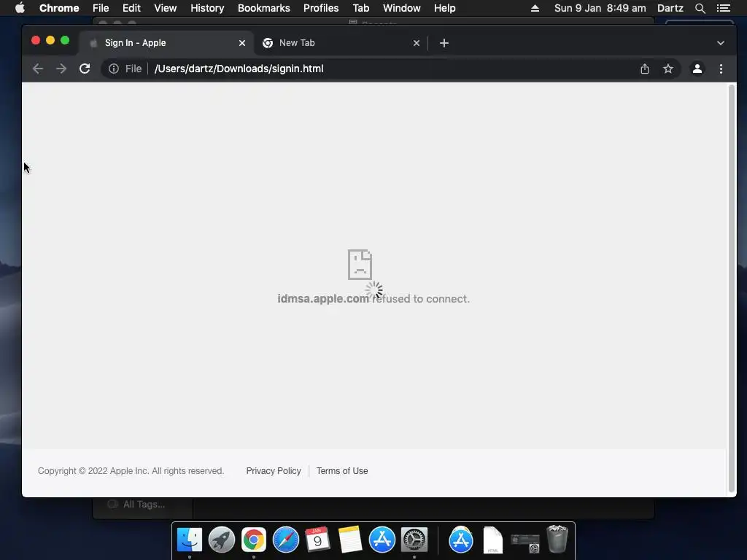
Task: Open the Window menu
Action: 402,8
